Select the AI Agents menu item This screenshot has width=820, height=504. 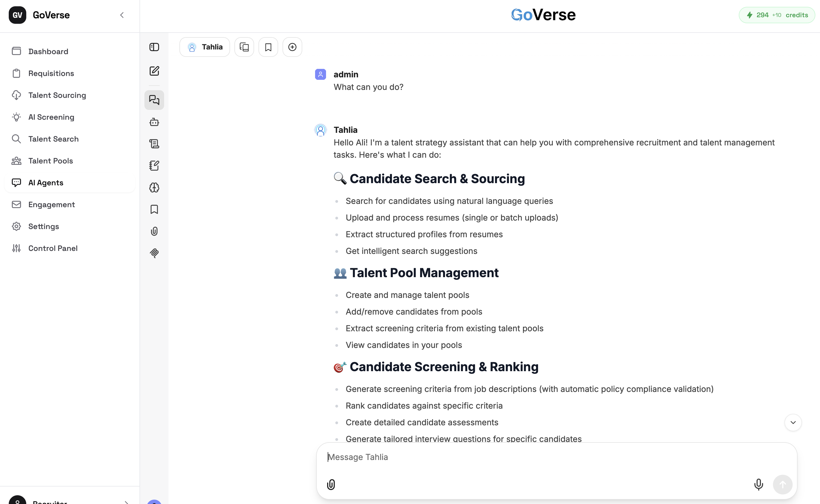(x=70, y=183)
